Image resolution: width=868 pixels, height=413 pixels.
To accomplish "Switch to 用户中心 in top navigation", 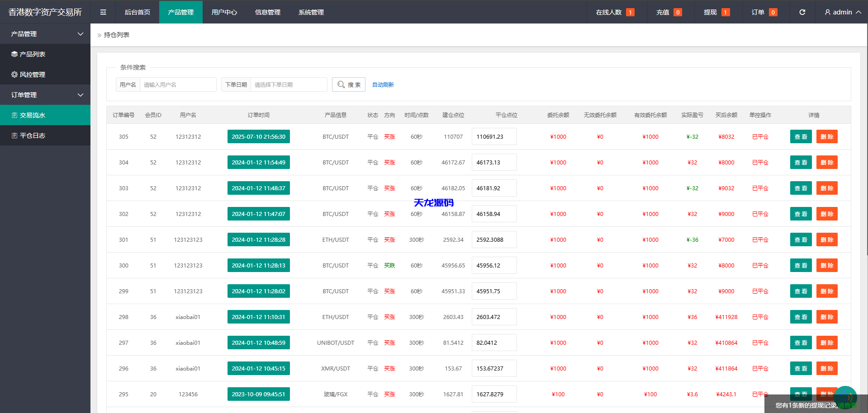I will [224, 12].
